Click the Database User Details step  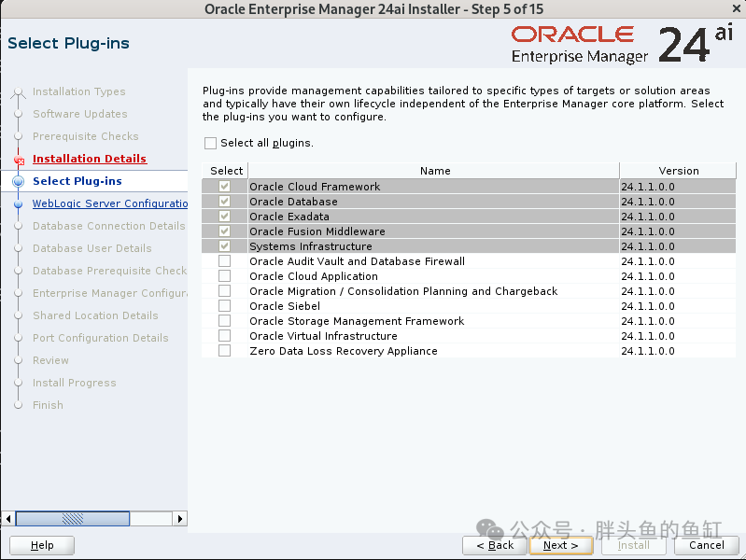92,248
